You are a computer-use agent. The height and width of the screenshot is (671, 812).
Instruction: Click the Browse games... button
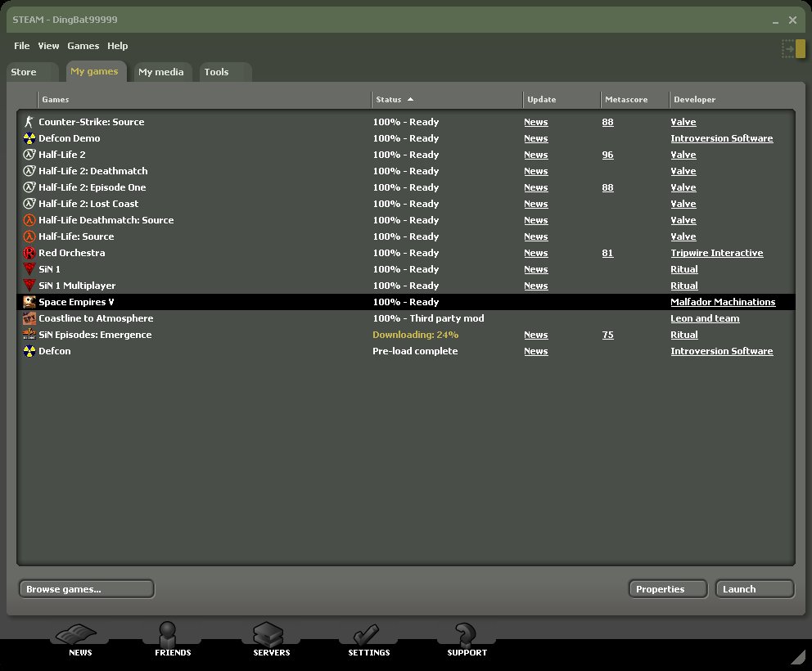(86, 589)
